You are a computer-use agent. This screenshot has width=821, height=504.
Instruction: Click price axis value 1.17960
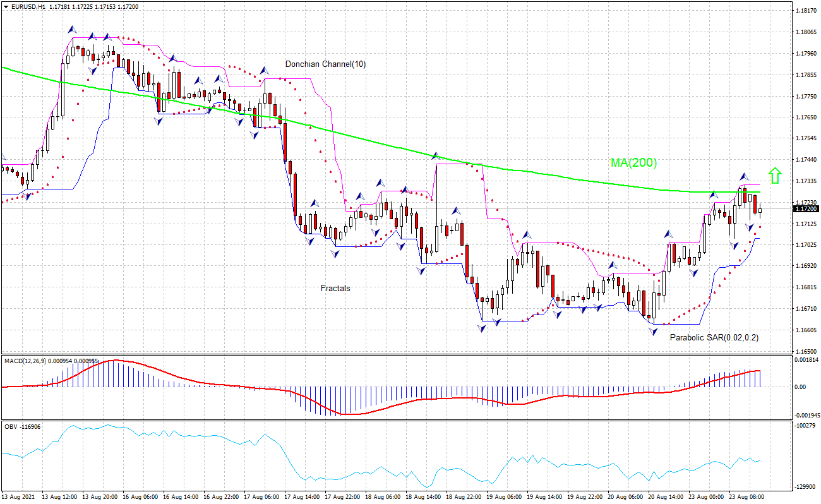pos(806,54)
